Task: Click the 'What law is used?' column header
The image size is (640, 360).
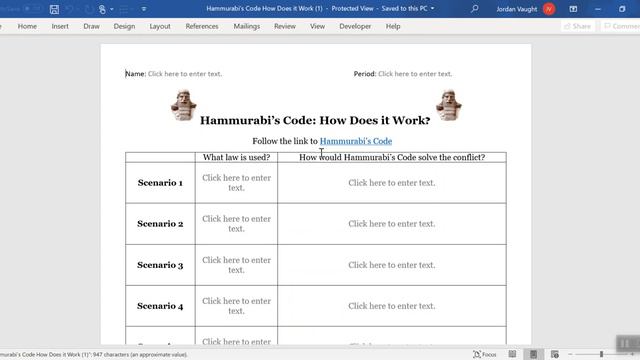Action: (x=236, y=157)
